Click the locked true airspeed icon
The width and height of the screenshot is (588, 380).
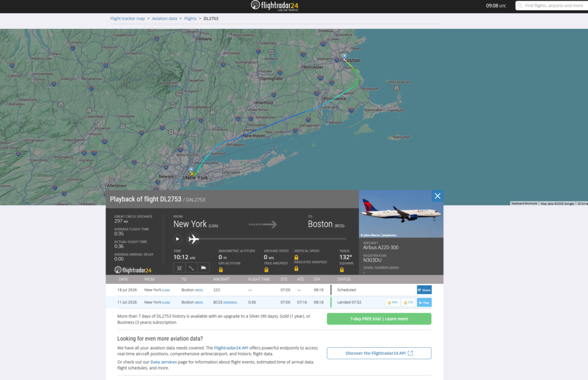pos(266,270)
